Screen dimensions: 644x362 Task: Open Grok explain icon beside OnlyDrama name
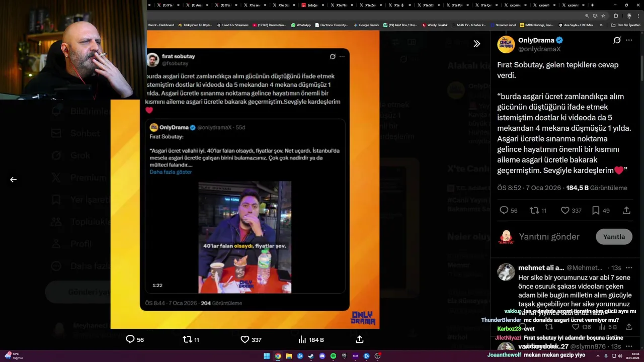tap(617, 40)
